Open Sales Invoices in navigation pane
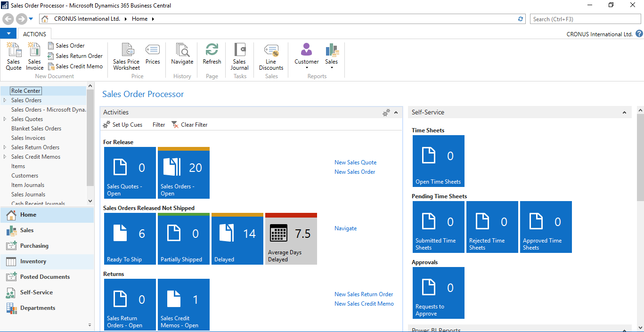The width and height of the screenshot is (644, 332). click(28, 138)
